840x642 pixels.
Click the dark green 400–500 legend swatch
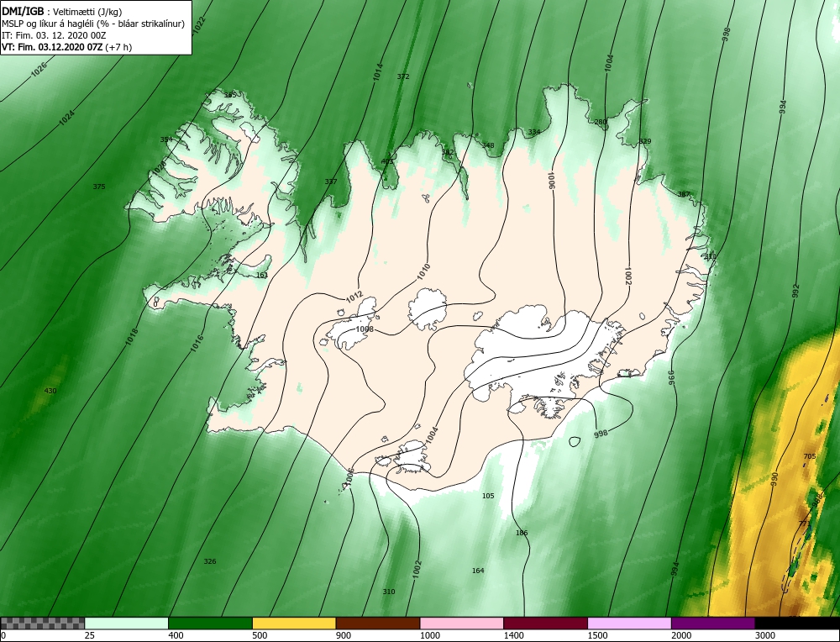[210, 624]
